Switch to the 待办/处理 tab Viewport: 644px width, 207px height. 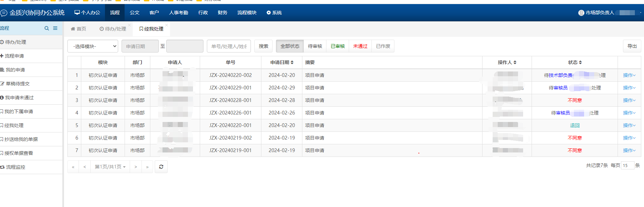click(x=113, y=29)
